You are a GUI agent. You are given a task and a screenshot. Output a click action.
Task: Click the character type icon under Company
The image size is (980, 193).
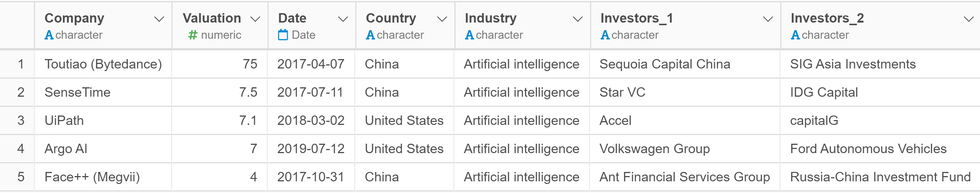coord(49,35)
